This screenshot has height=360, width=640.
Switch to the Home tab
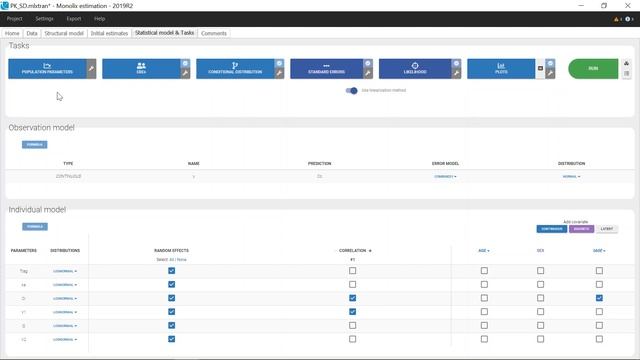point(12,33)
